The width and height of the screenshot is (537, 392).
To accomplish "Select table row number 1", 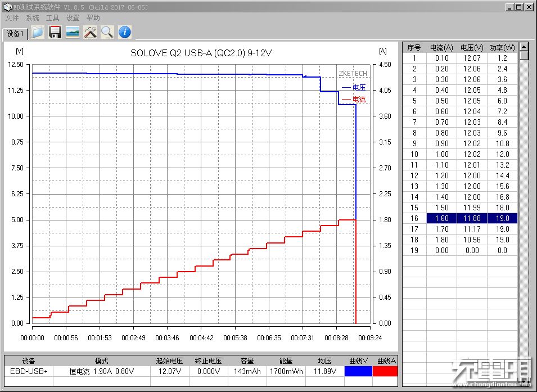I will pos(414,58).
